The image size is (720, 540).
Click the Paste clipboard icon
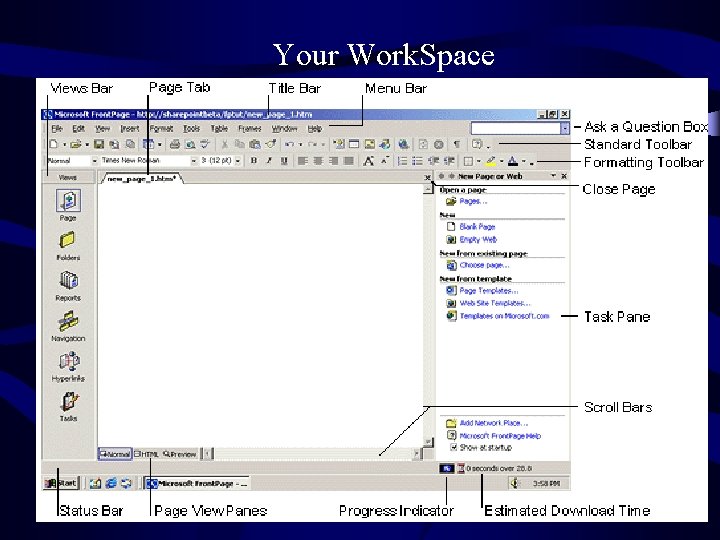coord(255,144)
